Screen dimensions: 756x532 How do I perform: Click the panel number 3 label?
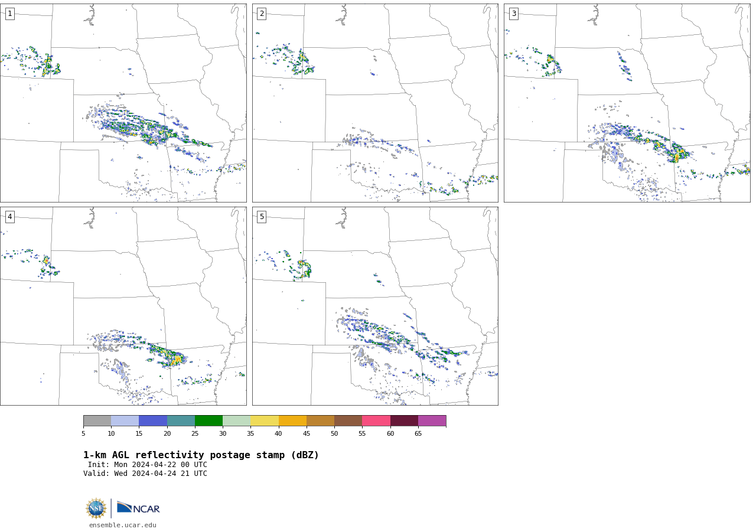coord(514,14)
